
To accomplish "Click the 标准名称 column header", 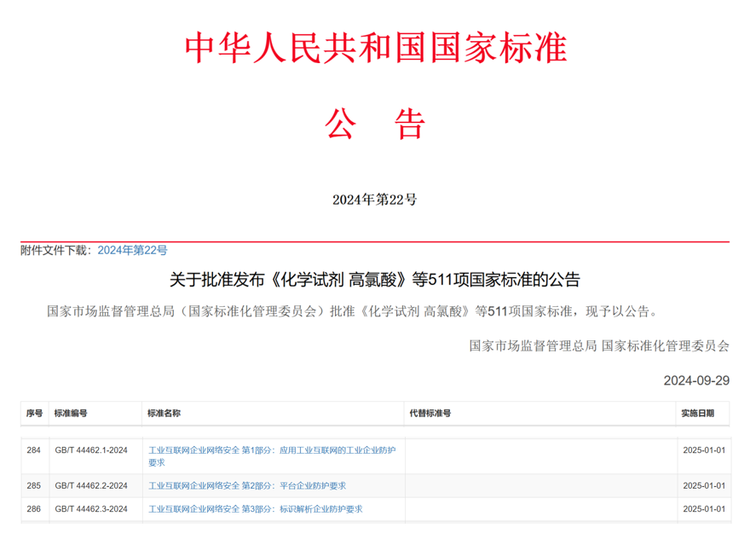I will pos(164,414).
